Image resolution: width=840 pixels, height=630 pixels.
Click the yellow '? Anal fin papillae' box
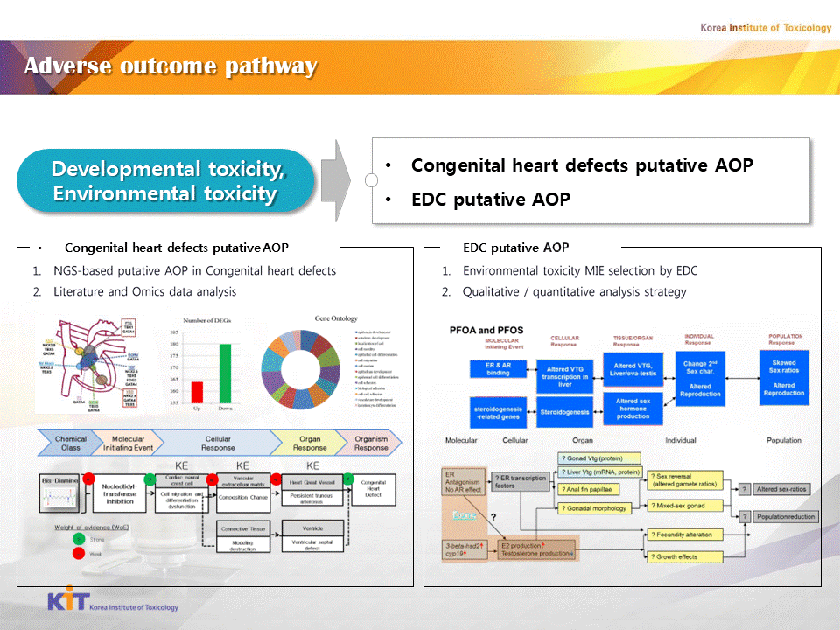[588, 489]
